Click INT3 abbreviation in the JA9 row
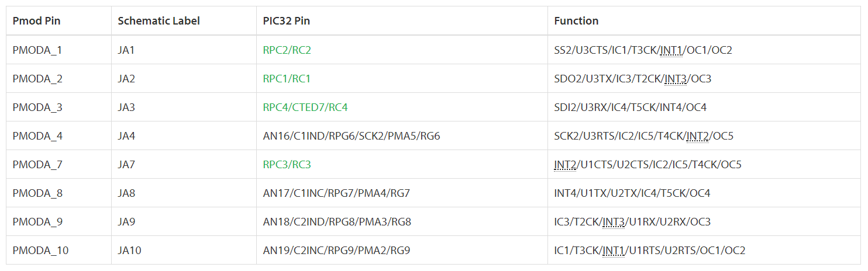Image resolution: width=868 pixels, height=271 pixels. click(614, 222)
